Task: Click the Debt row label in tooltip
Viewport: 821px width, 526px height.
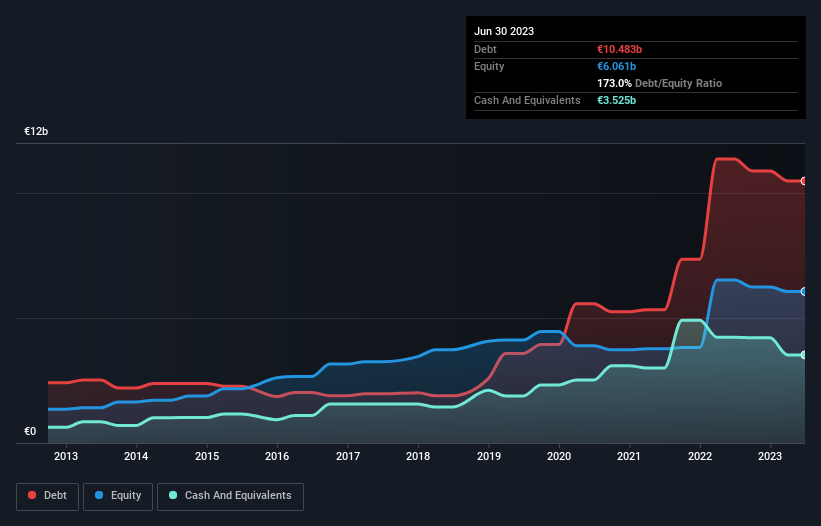Action: pos(485,49)
